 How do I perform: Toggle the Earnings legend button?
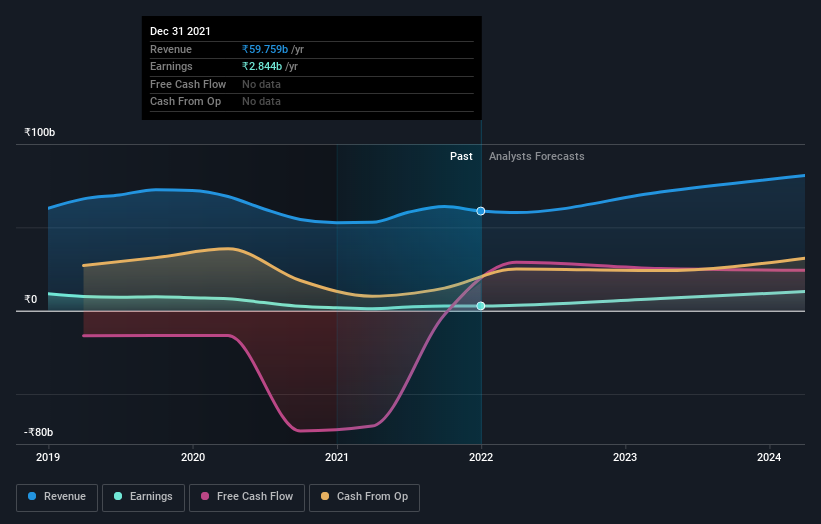point(143,497)
